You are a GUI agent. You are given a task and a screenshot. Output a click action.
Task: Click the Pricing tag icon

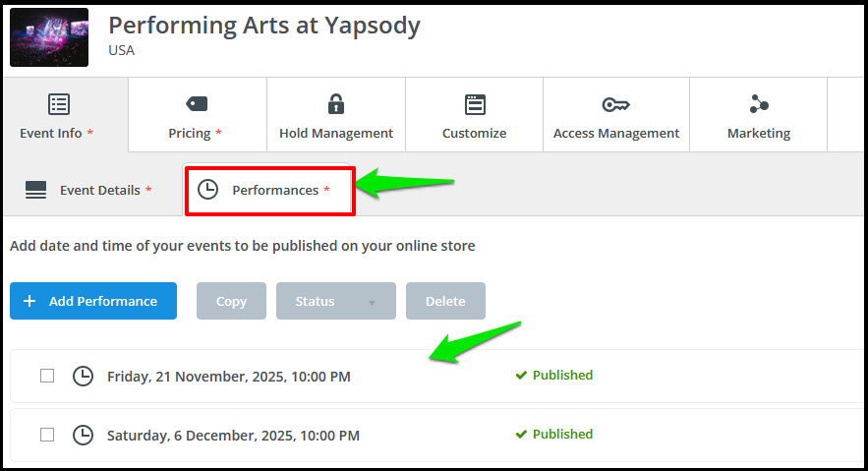[197, 103]
